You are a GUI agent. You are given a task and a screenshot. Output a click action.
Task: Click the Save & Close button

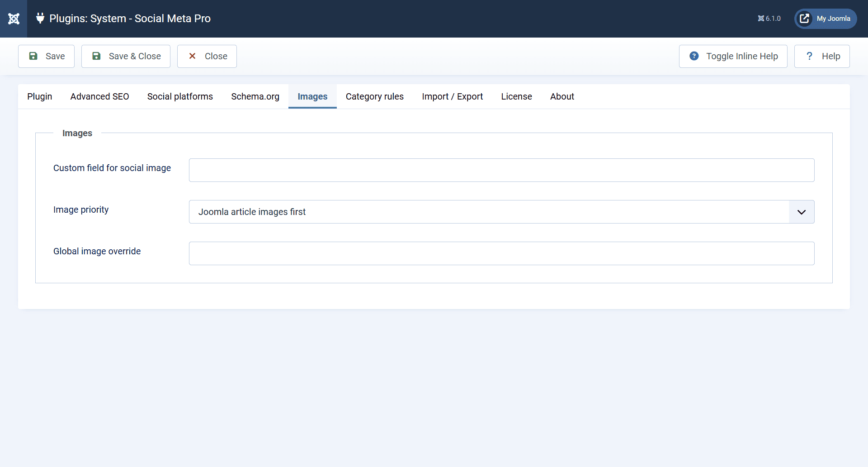[126, 56]
